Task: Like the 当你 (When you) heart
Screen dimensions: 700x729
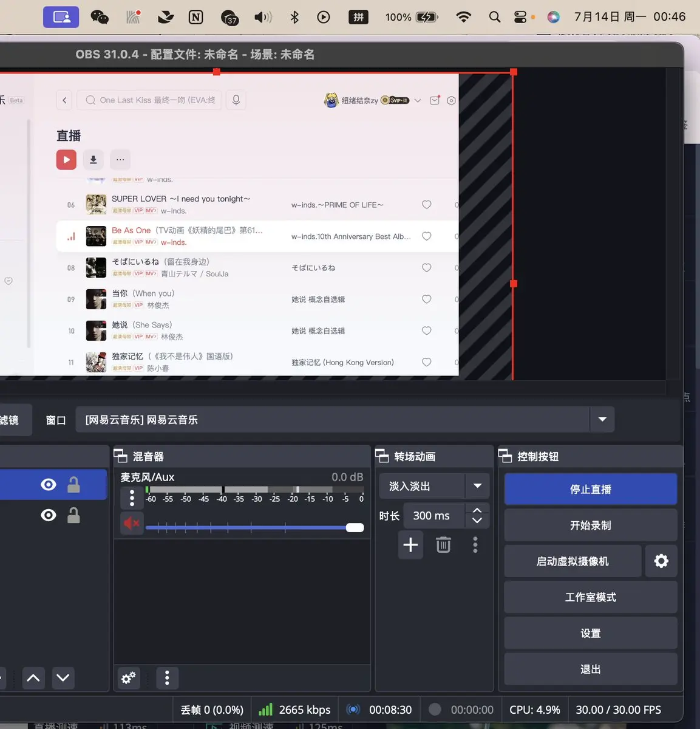Action: (427, 299)
